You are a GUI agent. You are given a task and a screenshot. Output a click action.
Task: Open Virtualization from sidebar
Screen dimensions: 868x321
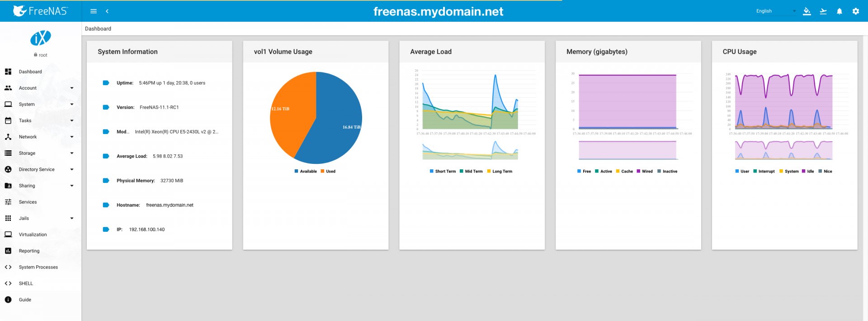point(33,235)
